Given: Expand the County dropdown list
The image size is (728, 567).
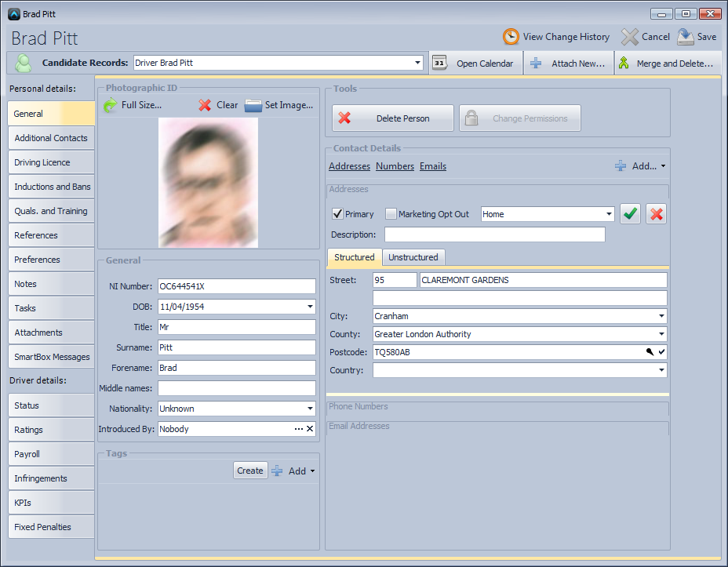Looking at the screenshot, I should point(661,334).
